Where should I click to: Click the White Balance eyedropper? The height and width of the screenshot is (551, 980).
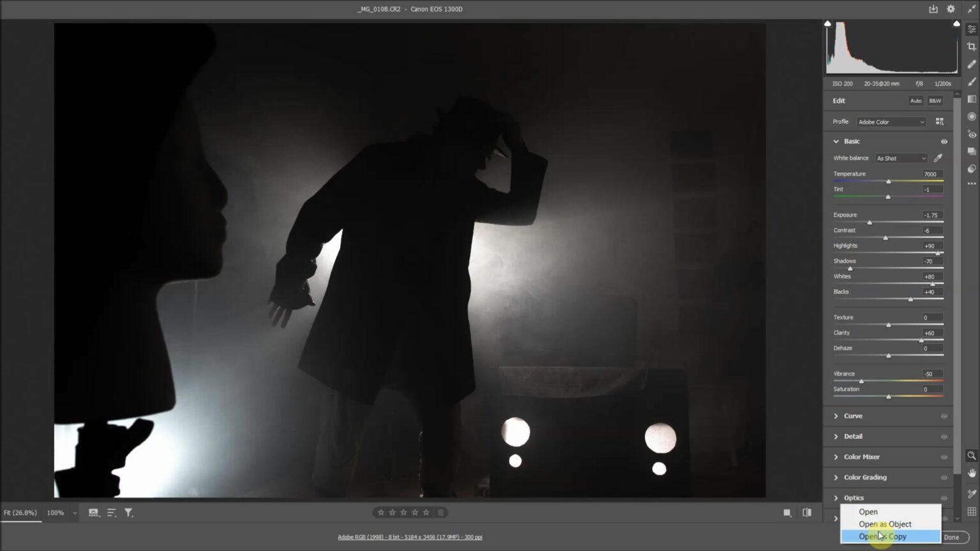coord(938,158)
